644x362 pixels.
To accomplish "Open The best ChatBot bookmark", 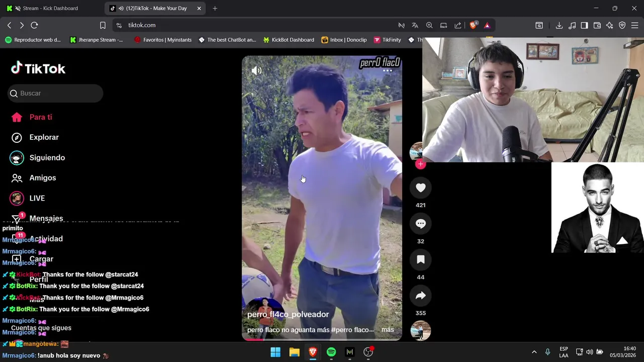I will (x=227, y=40).
